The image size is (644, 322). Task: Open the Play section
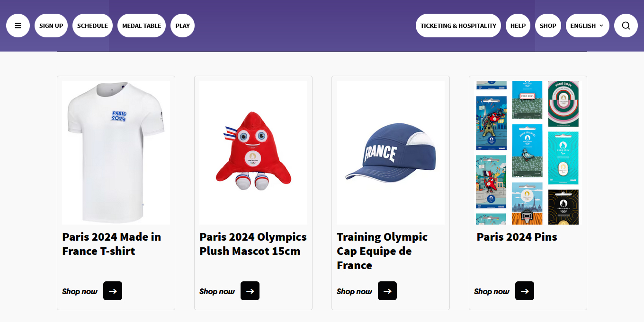[x=182, y=26]
